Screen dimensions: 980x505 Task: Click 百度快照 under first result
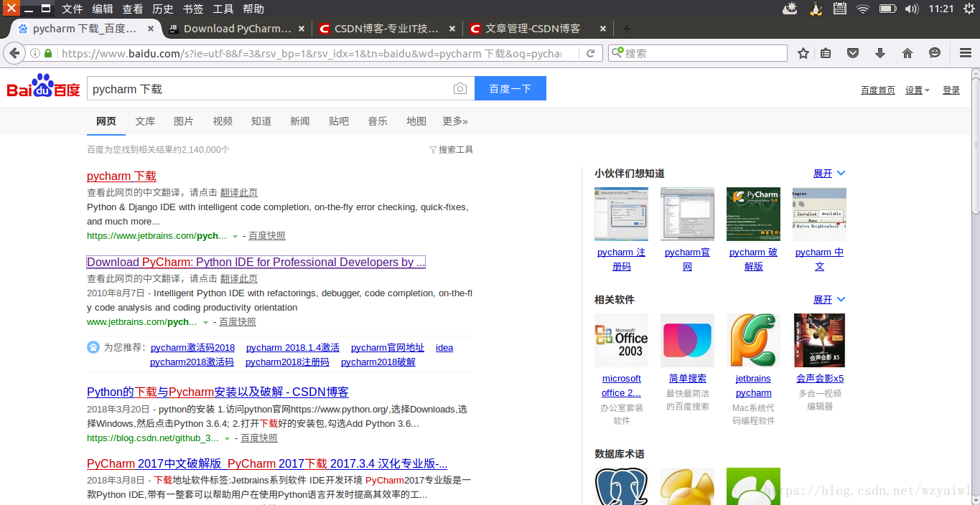point(267,236)
